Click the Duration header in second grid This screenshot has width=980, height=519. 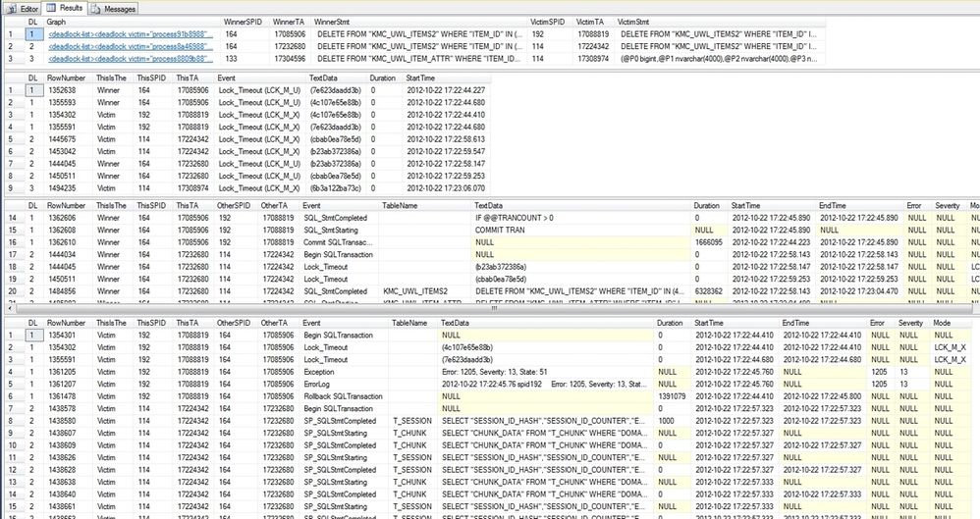coord(385,78)
